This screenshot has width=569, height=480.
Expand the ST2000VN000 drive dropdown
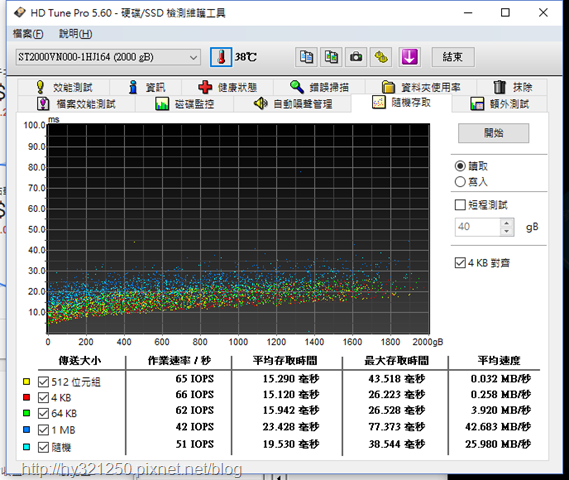108,57
